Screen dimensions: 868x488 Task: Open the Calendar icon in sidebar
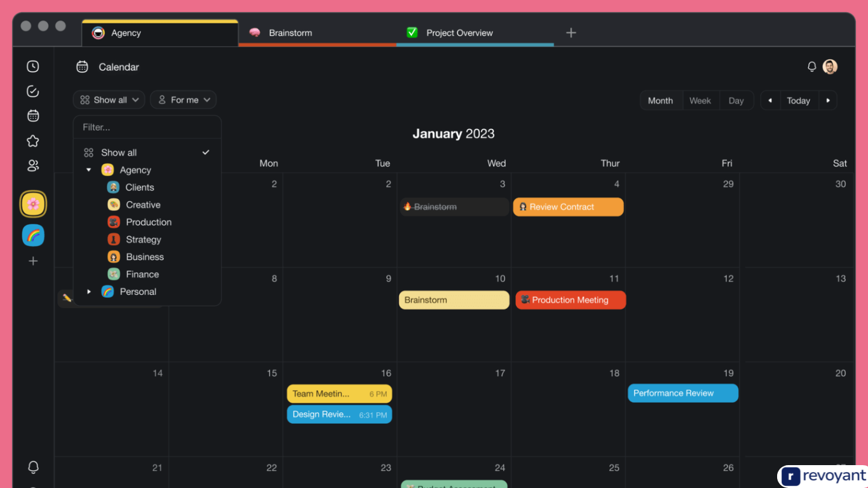[32, 116]
